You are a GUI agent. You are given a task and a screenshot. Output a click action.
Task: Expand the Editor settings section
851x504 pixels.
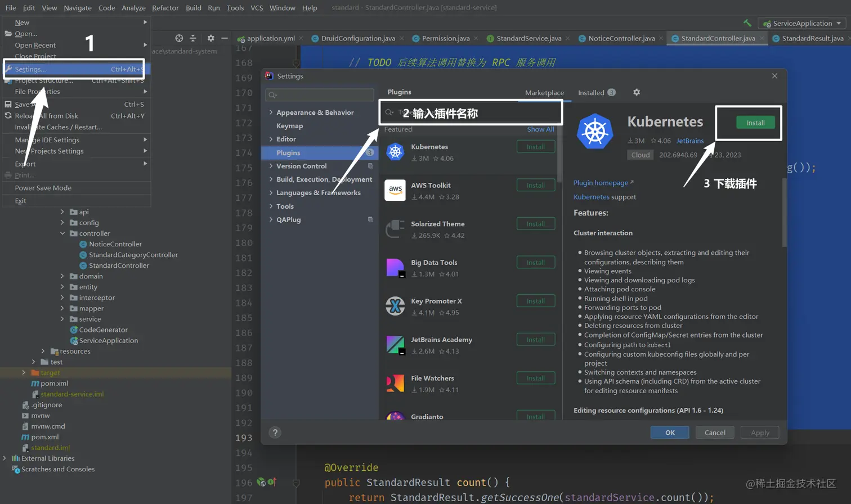click(x=271, y=139)
